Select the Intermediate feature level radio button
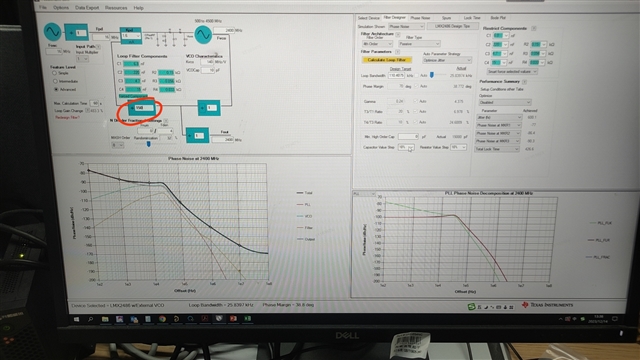 (x=55, y=81)
